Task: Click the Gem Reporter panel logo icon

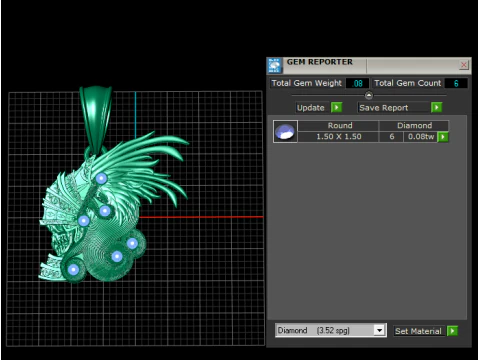Action: pos(274,65)
